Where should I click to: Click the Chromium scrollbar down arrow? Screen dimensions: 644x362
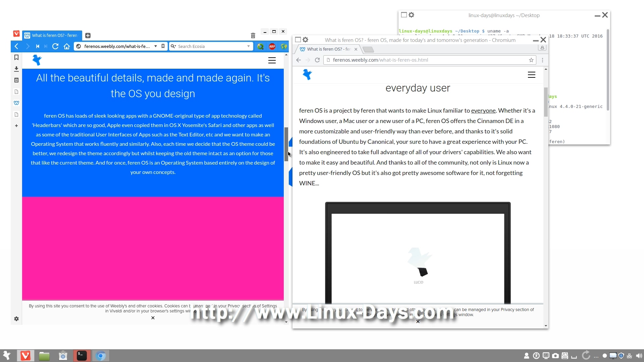[x=546, y=326]
